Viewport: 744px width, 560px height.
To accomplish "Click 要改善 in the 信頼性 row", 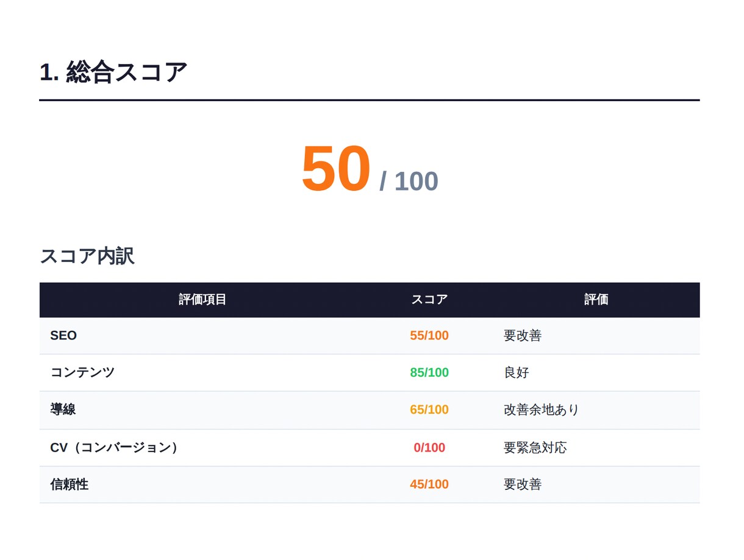I will pos(523,484).
